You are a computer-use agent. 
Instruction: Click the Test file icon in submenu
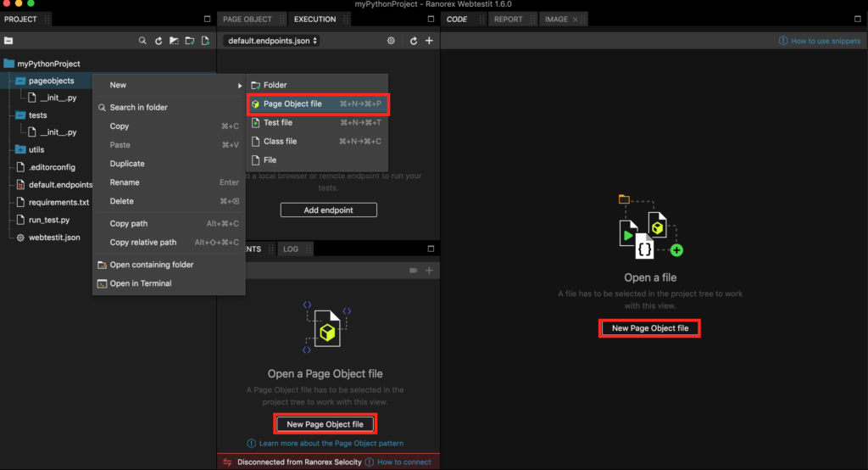tap(255, 122)
